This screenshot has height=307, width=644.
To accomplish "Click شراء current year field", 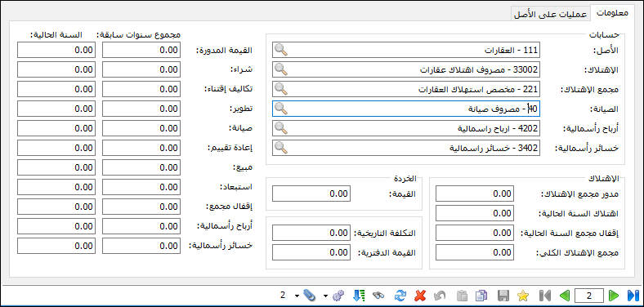I will 56,69.
